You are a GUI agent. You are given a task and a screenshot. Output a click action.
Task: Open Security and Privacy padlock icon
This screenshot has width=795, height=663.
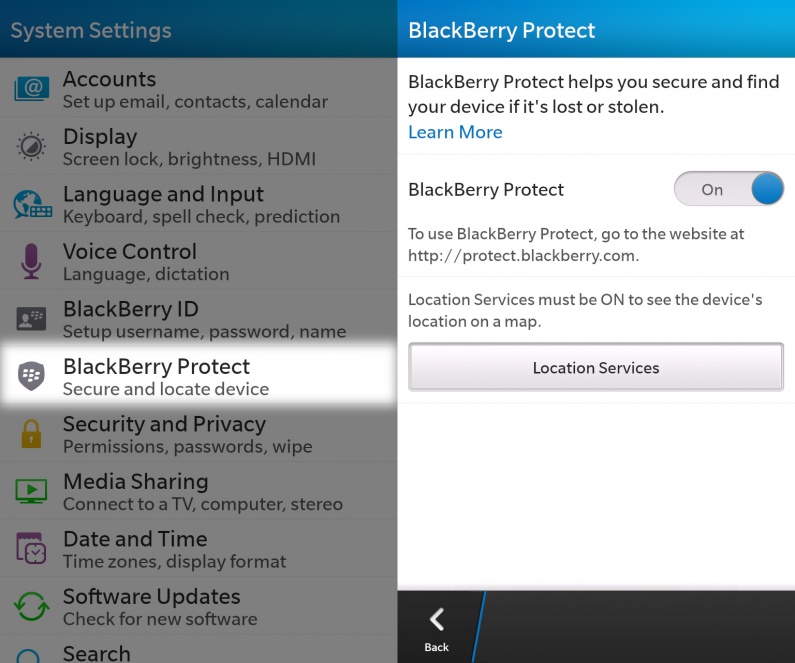pyautogui.click(x=31, y=434)
